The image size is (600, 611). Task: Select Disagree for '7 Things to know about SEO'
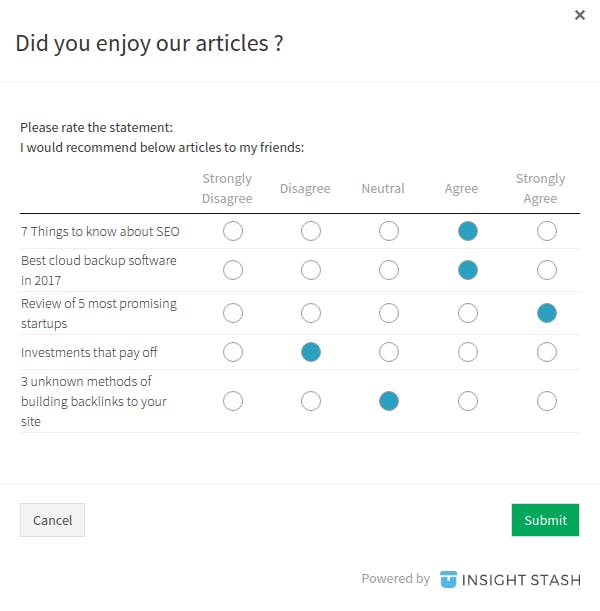(311, 232)
